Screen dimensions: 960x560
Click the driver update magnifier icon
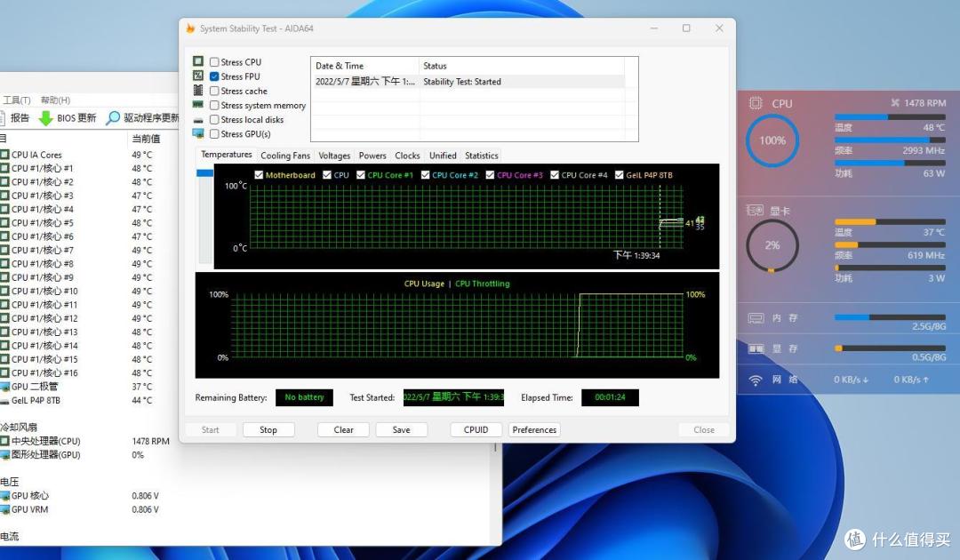[x=113, y=118]
